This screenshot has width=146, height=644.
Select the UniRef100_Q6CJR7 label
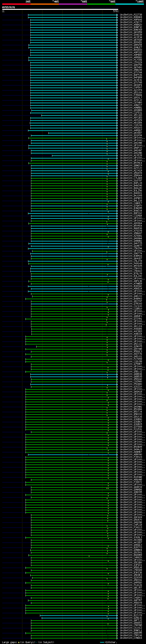(x=131, y=588)
